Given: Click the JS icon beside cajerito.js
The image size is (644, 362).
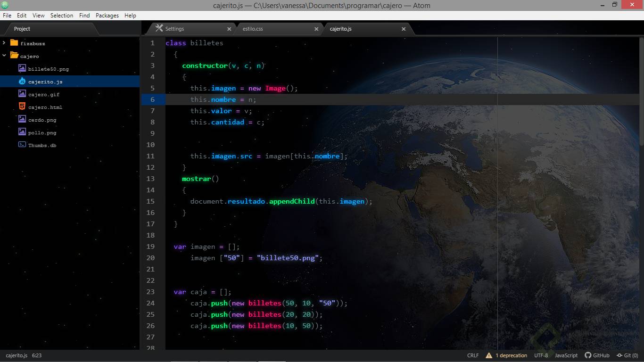Looking at the screenshot, I should (22, 81).
